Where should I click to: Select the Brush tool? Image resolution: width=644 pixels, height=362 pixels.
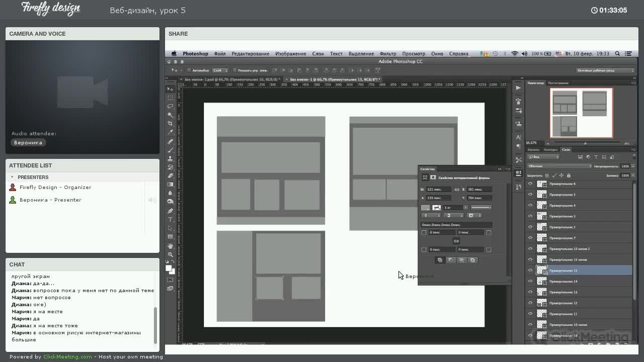(x=171, y=150)
